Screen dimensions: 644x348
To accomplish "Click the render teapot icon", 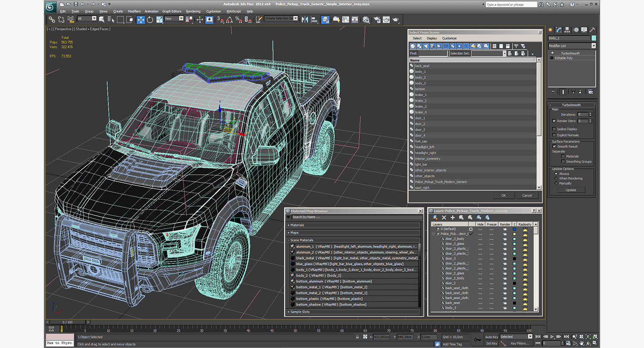I will pos(396,20).
